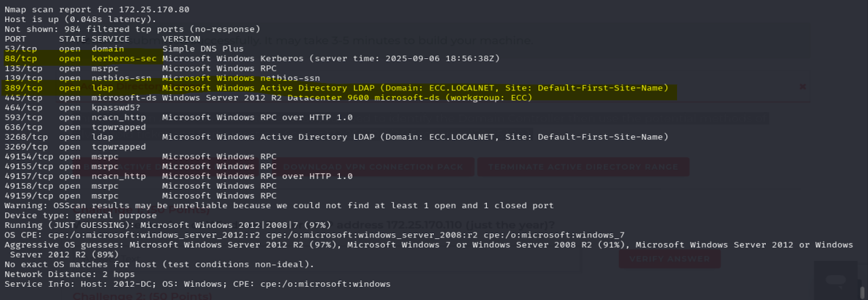Click the highlighted 389/tcp port entry
The image size is (868, 300).
click(x=23, y=88)
